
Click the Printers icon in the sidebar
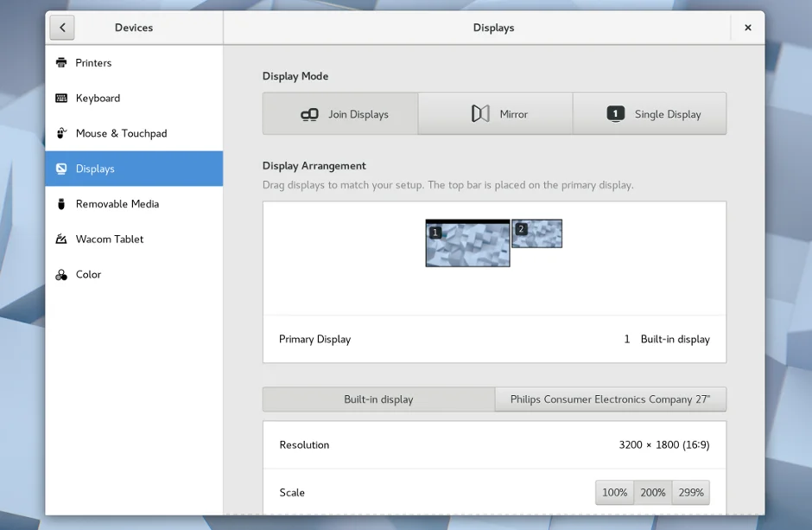[61, 63]
